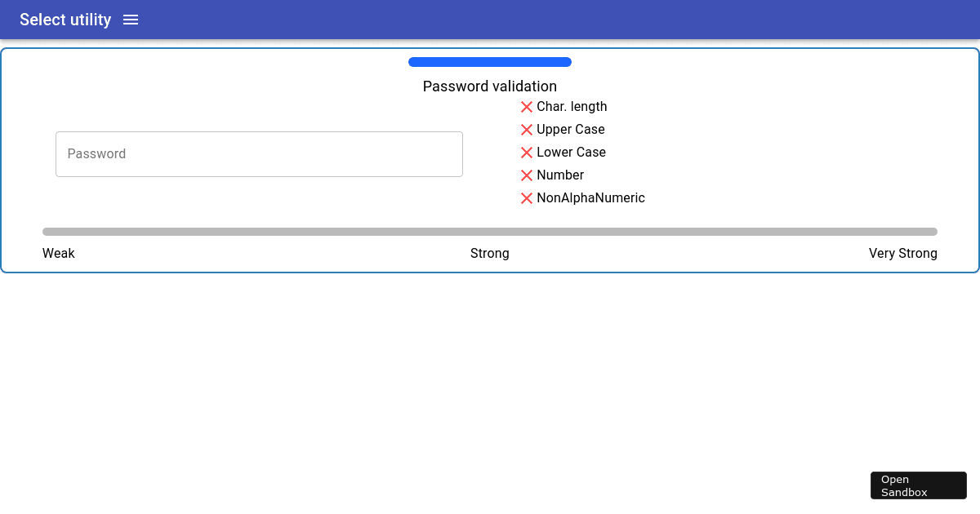Click the red X icon beside Number
Image resolution: width=980 pixels, height=514 pixels.
(527, 175)
